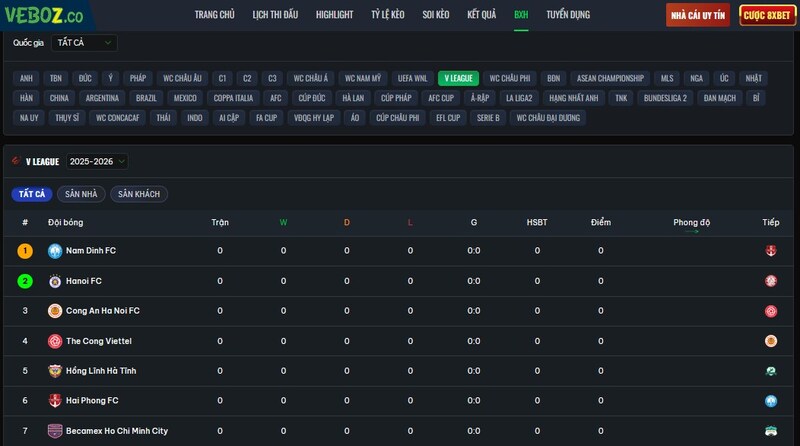
Task: Select the TBN league tag
Action: (x=56, y=78)
